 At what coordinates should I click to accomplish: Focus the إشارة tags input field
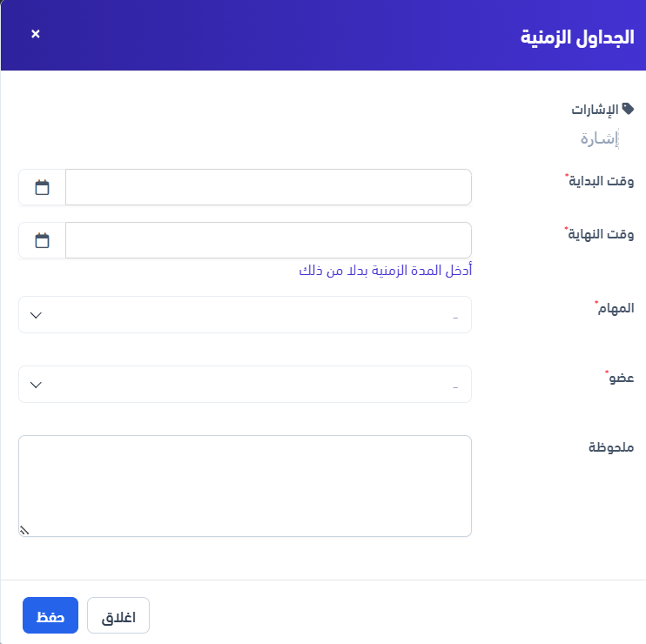[x=600, y=138]
